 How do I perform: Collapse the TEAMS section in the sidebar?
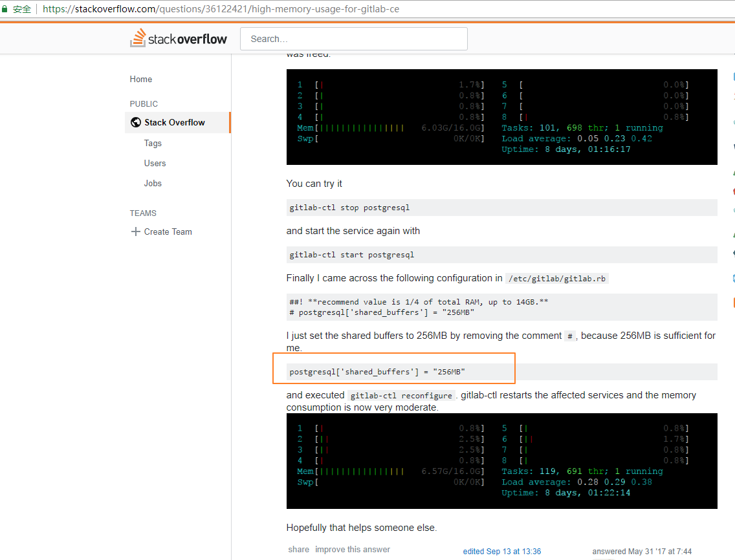[x=143, y=213]
